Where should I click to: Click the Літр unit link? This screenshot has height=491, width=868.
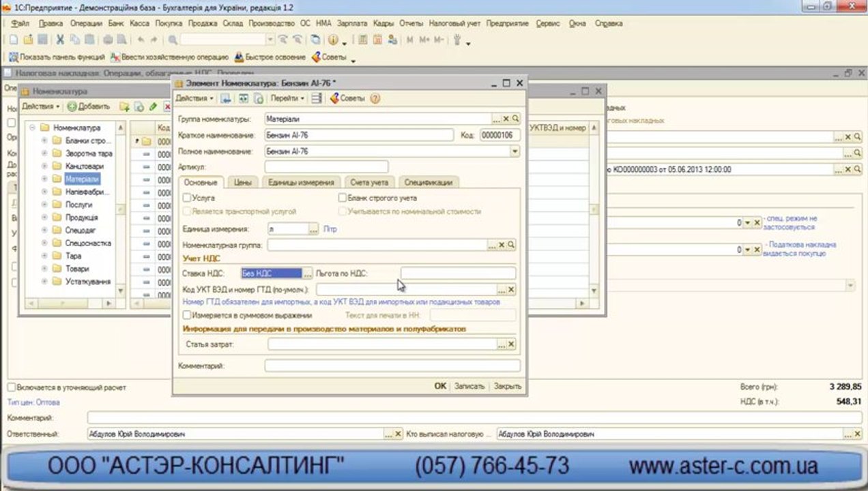coord(330,229)
